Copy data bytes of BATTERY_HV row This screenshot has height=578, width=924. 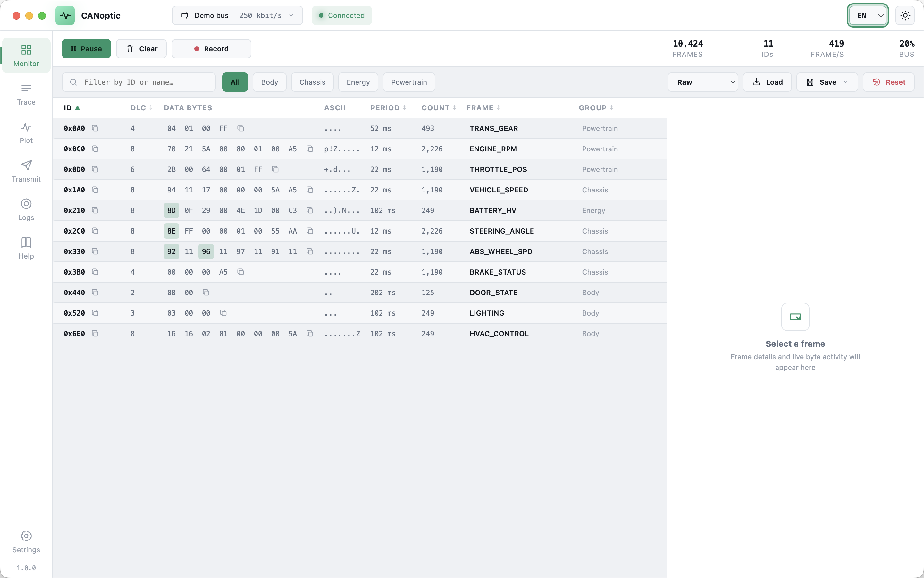point(310,210)
